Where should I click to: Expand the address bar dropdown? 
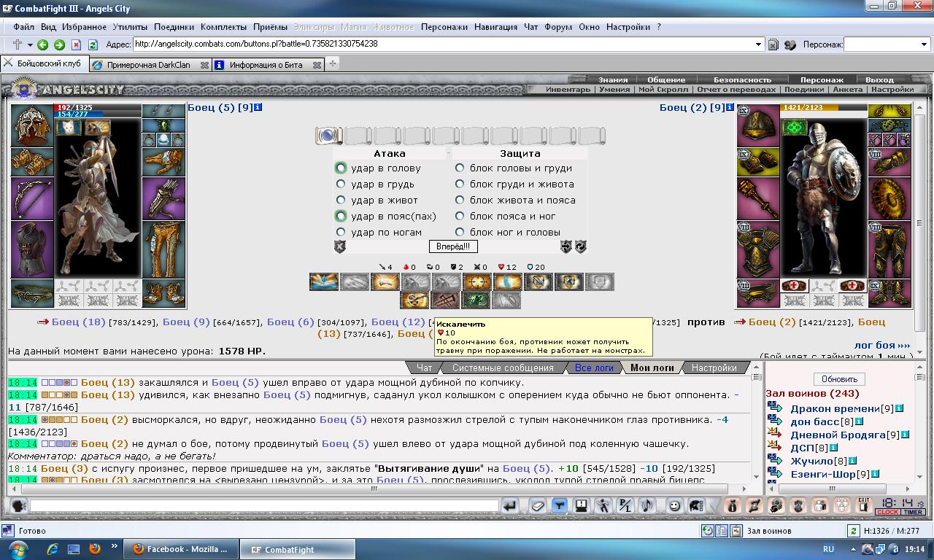[x=758, y=44]
